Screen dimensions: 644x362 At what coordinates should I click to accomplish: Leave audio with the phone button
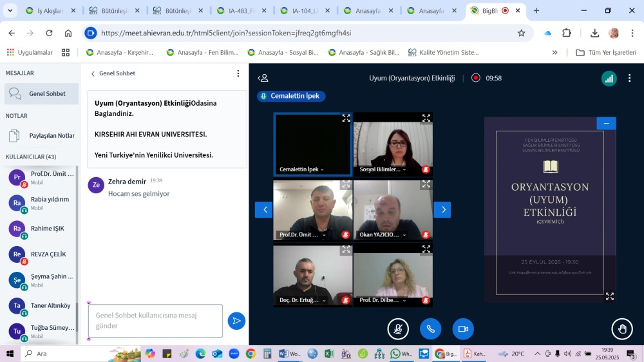pos(430,329)
